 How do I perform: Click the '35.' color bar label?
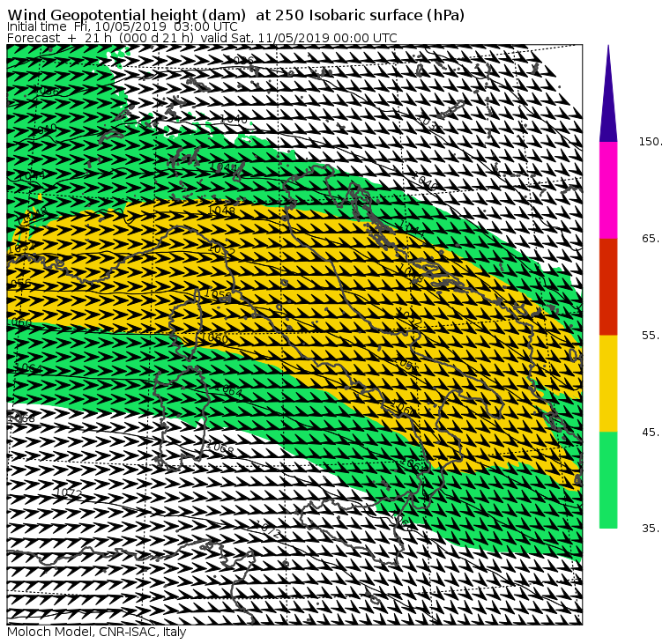pos(651,529)
